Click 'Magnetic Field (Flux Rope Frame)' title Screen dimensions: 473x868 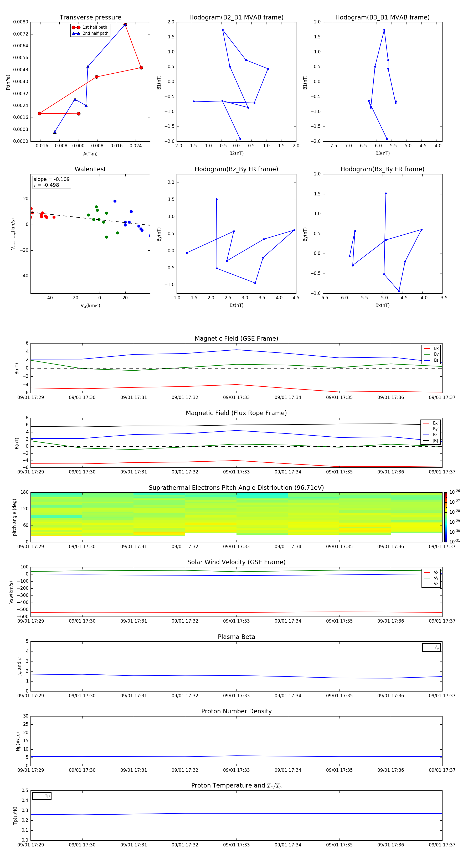click(x=236, y=413)
